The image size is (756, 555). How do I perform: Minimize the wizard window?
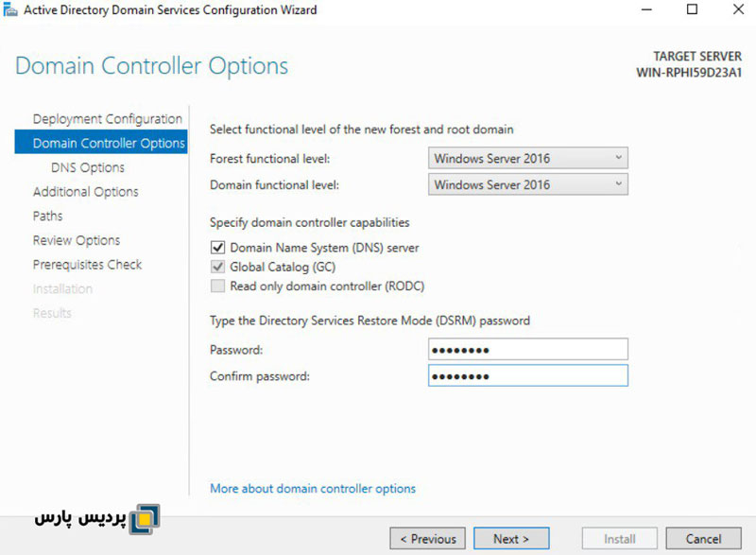[646, 9]
